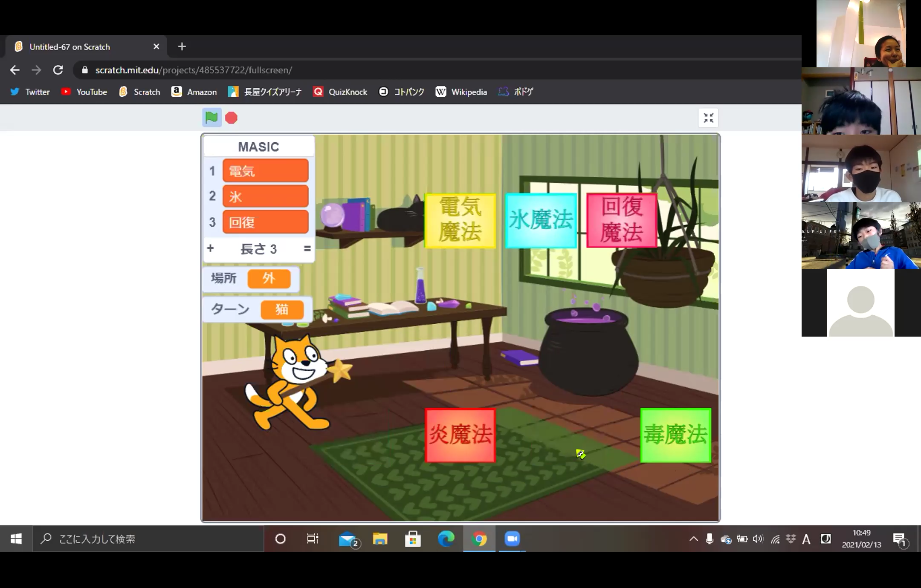Pick the pink 回復魔法 button
This screenshot has height=588, width=921.
point(622,220)
